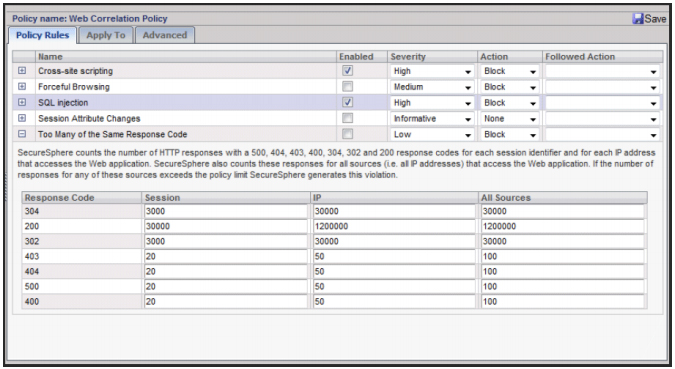Click IP field for response code 304
The width and height of the screenshot is (675, 369).
point(394,211)
